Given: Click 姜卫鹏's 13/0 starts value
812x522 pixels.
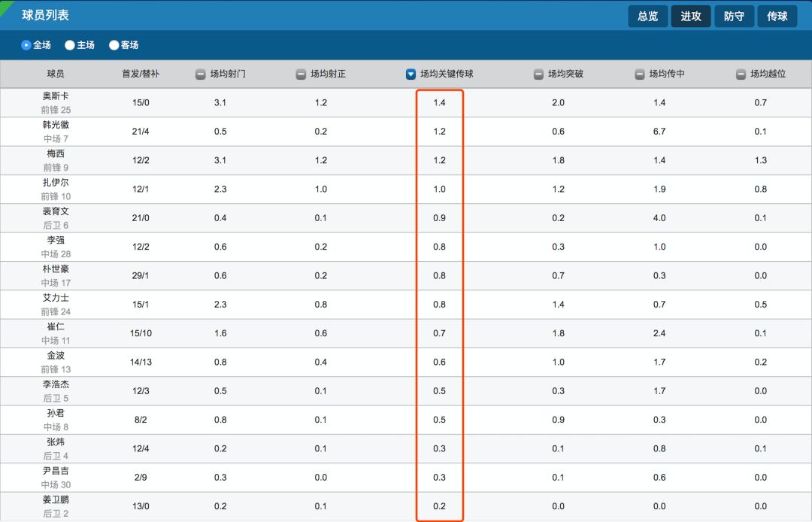Looking at the screenshot, I should 141,506.
